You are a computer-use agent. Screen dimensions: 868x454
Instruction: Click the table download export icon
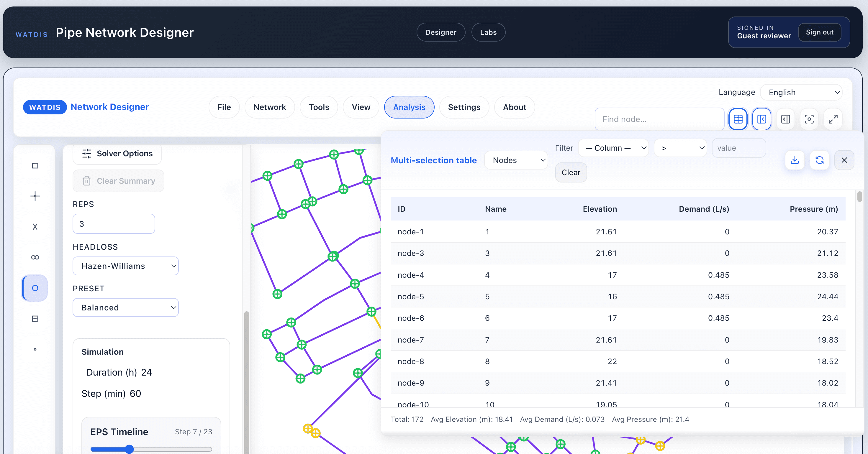[x=795, y=160]
